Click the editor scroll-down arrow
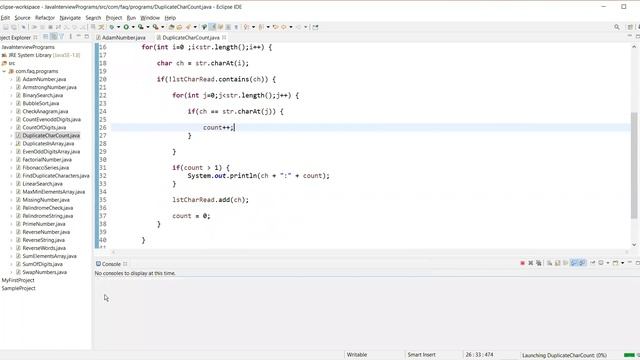Viewport: 640px width, 360px height. [634, 244]
